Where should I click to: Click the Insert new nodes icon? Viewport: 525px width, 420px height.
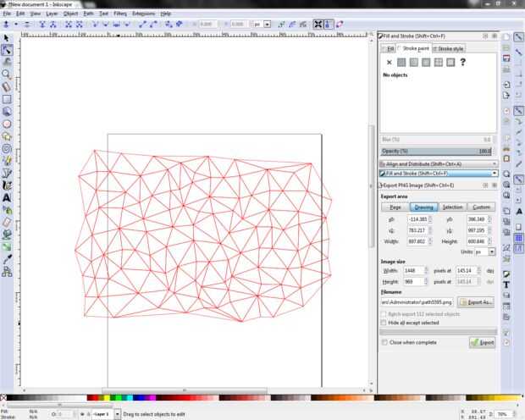coord(6,24)
